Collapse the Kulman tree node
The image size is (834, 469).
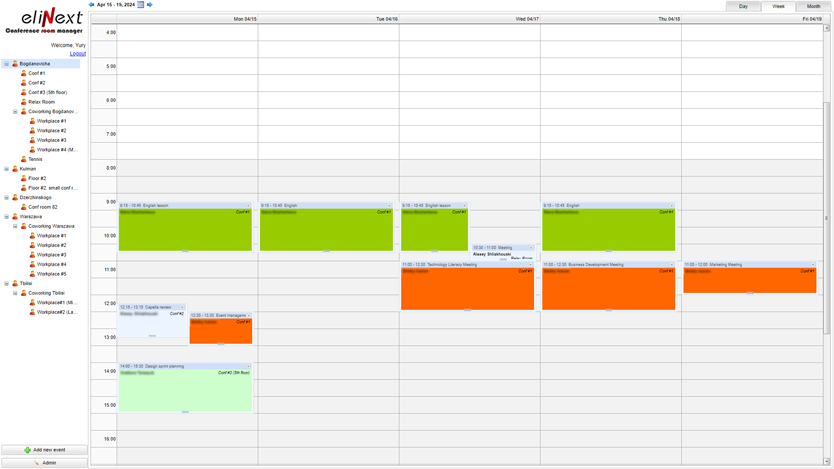(x=6, y=169)
